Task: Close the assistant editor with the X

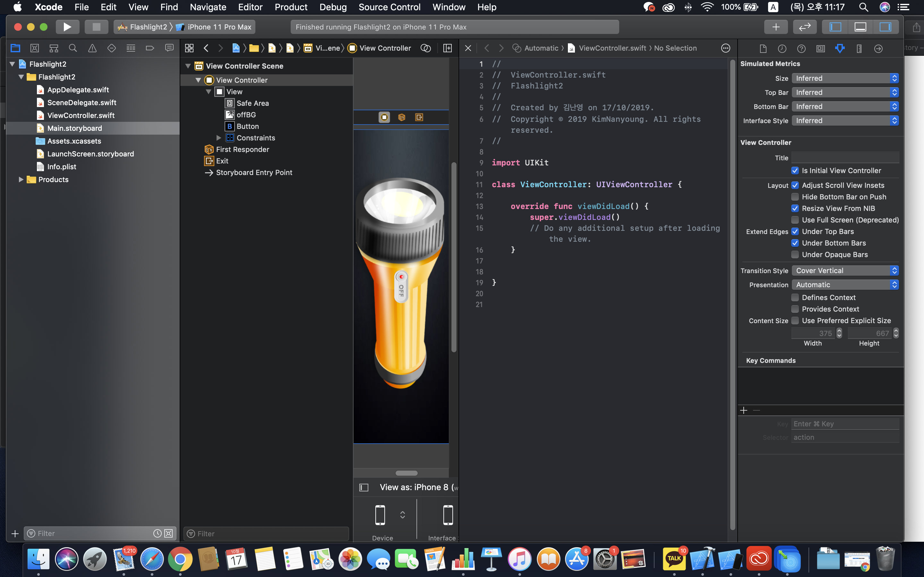Action: point(468,48)
